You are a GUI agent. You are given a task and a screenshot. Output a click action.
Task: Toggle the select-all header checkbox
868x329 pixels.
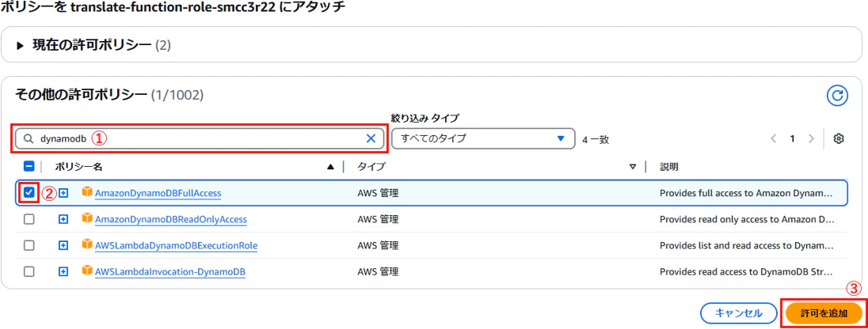(x=29, y=166)
